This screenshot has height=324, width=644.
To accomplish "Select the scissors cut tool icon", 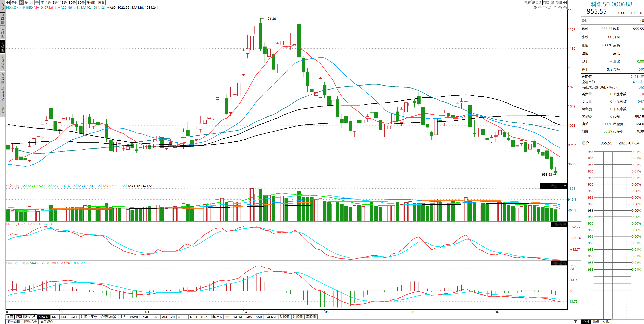I will click(550, 8).
